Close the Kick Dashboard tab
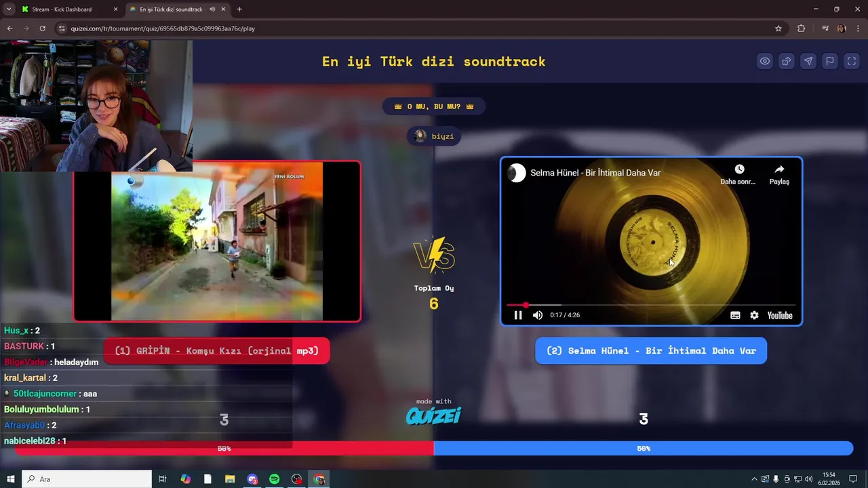Viewport: 868px width, 488px height. pos(115,9)
